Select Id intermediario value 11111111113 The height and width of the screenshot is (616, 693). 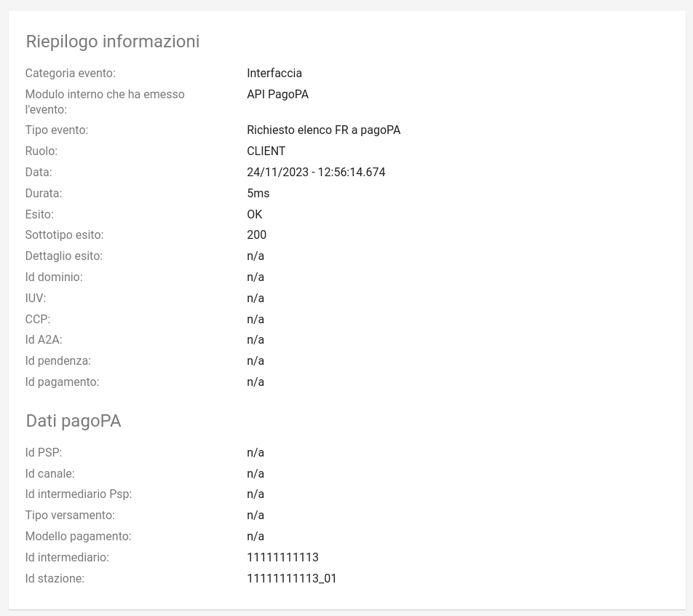[x=282, y=557]
